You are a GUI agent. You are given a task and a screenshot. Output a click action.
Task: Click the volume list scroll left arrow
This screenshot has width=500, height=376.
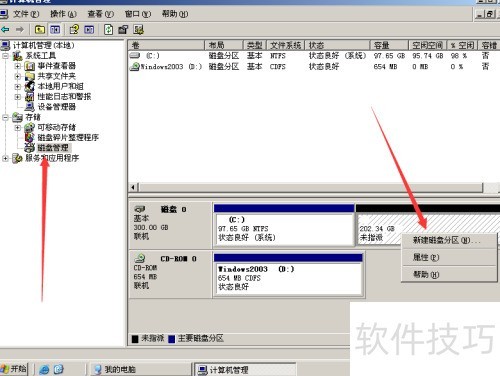tap(133, 187)
